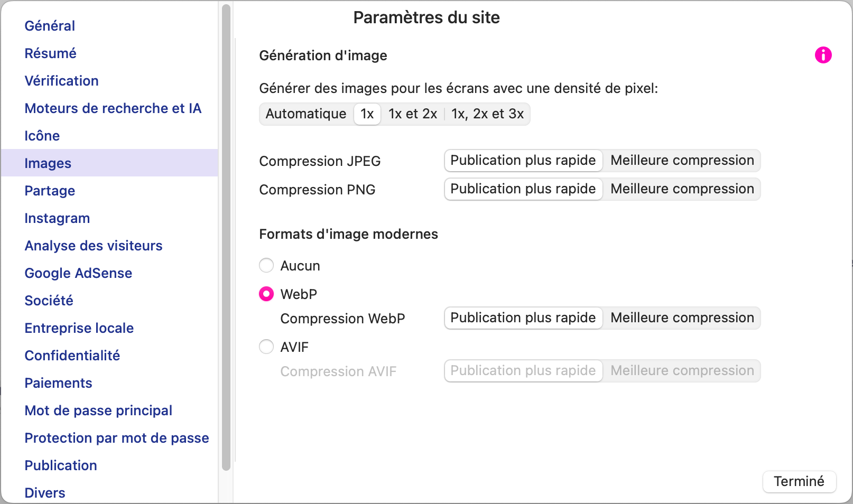Viewport: 853px width, 504px height.
Task: Navigate to Protection par mot de passe
Action: [116, 438]
